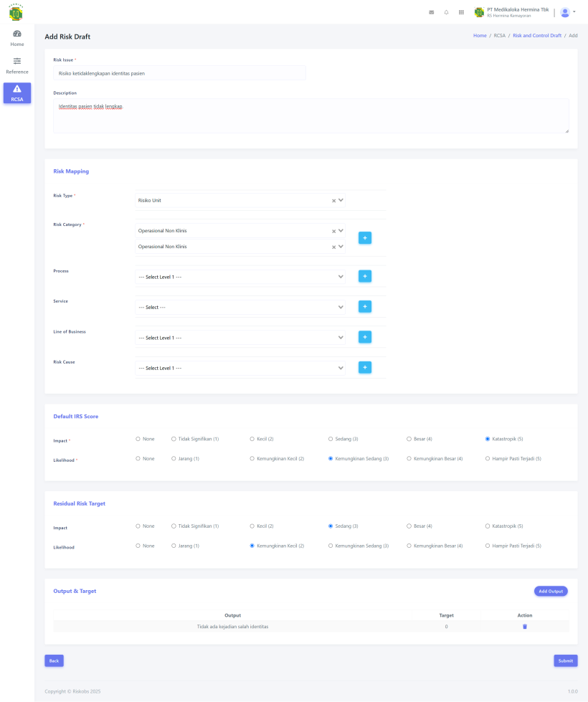Click the Add Output button
Image resolution: width=588 pixels, height=702 pixels.
coord(551,592)
